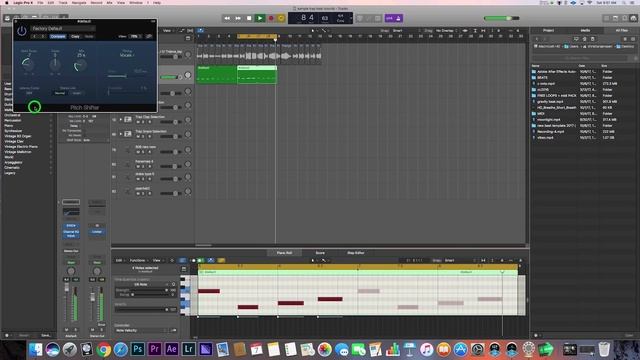Toggle the purple count-in button

pos(389,18)
